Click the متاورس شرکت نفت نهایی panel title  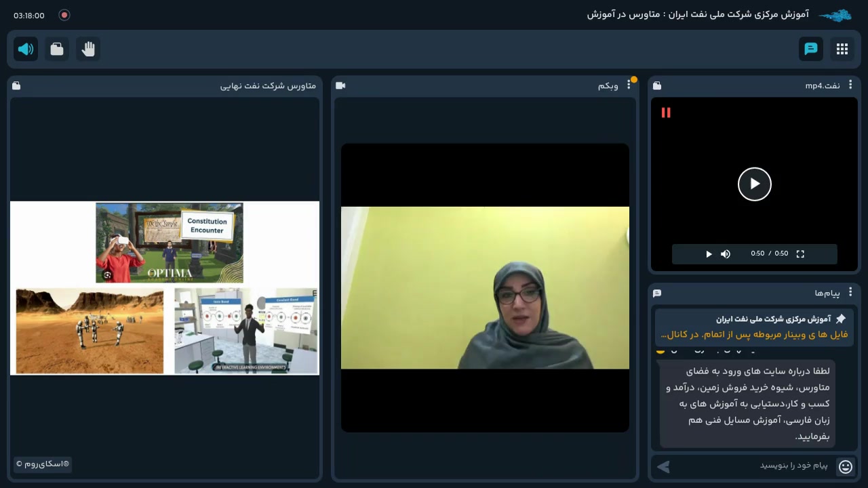click(268, 85)
